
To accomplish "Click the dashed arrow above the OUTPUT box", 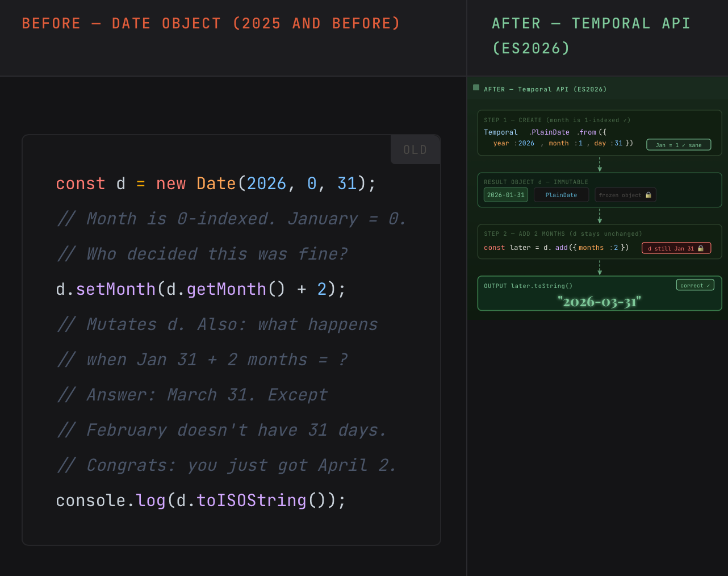I will coord(600,268).
